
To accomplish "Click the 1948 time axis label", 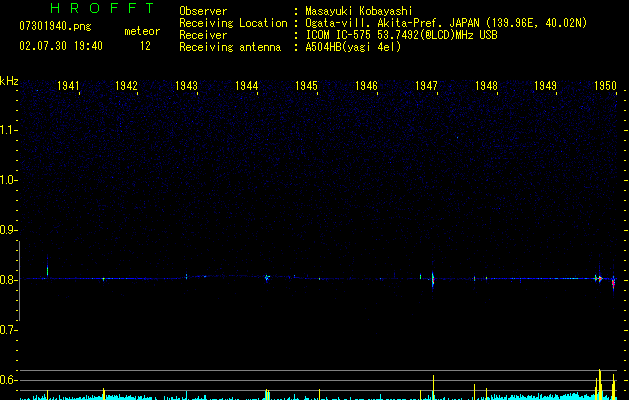I will coord(486,86).
